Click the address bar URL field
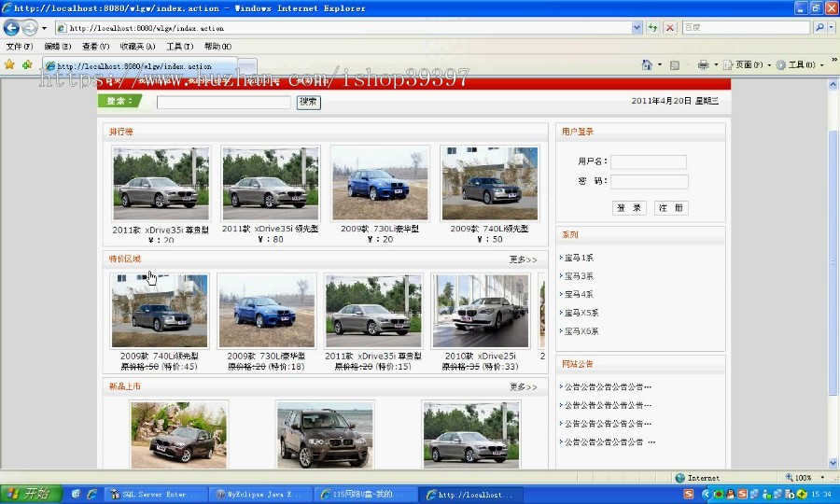 (x=343, y=28)
